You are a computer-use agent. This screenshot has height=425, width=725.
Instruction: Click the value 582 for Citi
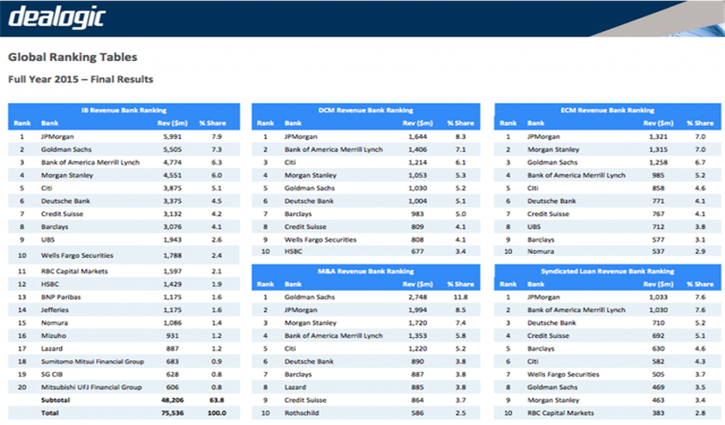pos(658,362)
